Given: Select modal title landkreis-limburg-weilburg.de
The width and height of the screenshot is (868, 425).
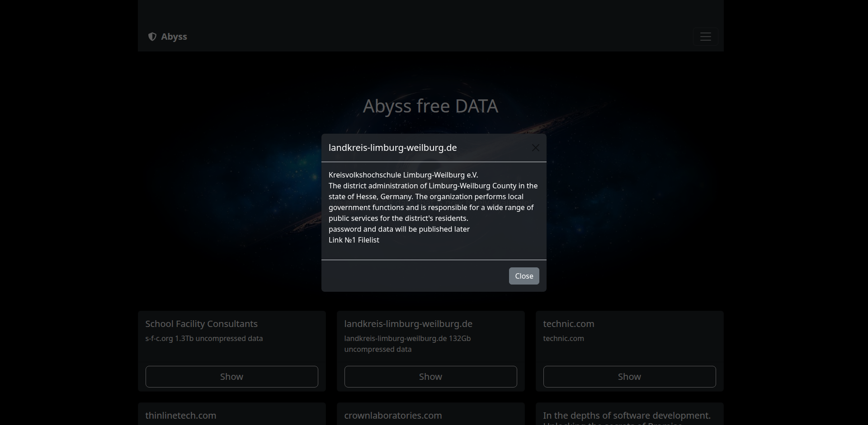Looking at the screenshot, I should pyautogui.click(x=392, y=148).
